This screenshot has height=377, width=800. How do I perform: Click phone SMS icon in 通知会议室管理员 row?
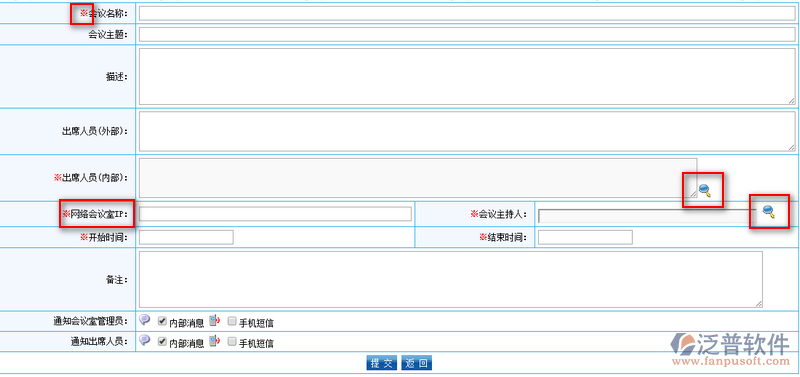tap(215, 320)
